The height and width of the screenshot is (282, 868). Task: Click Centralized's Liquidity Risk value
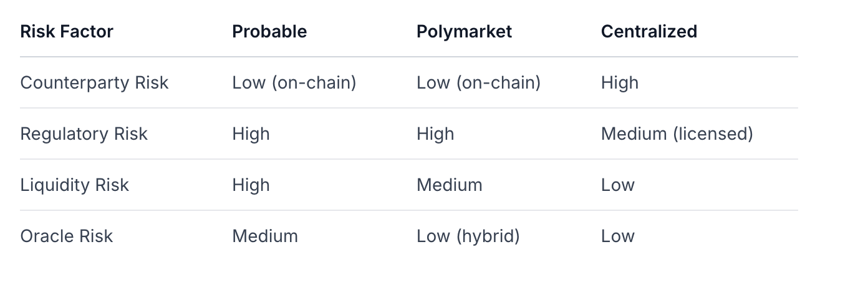617,185
